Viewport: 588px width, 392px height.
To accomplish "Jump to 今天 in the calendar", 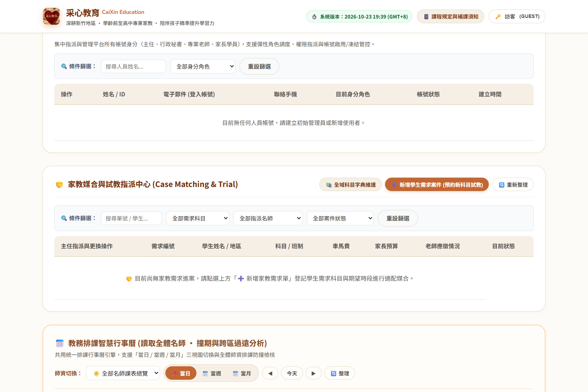I will point(292,373).
